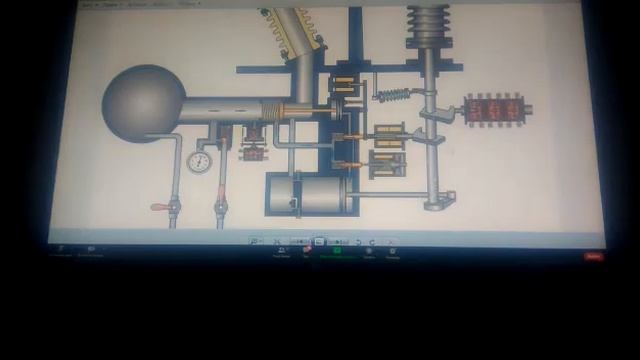Click the highlighted slideshow button in viewer toolbar
Screen dimensions: 640x360
[x=319, y=241]
